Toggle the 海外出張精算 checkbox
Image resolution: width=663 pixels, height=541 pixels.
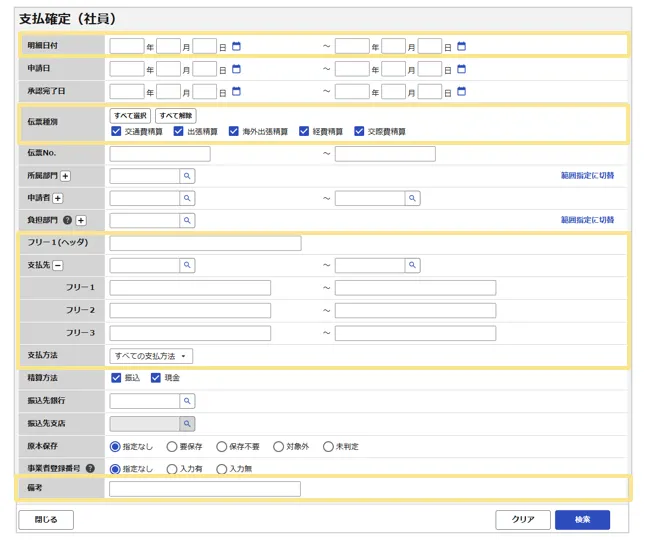(234, 131)
